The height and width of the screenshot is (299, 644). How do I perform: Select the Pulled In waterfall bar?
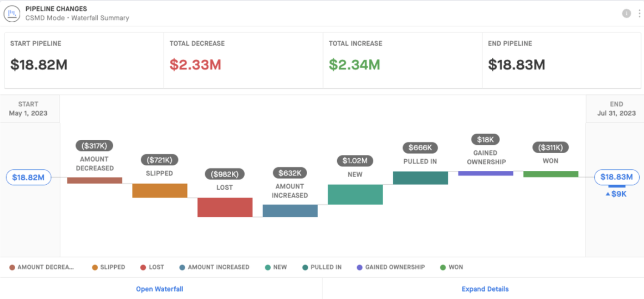click(421, 178)
